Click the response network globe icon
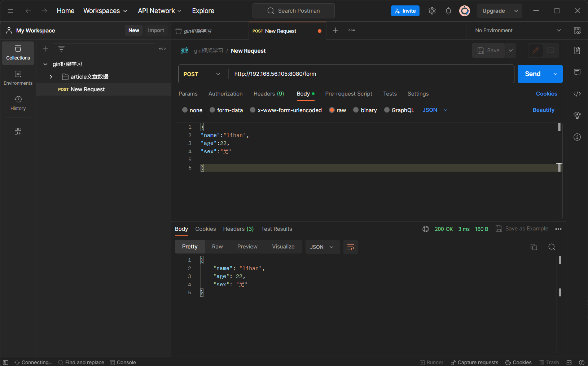 pos(426,229)
